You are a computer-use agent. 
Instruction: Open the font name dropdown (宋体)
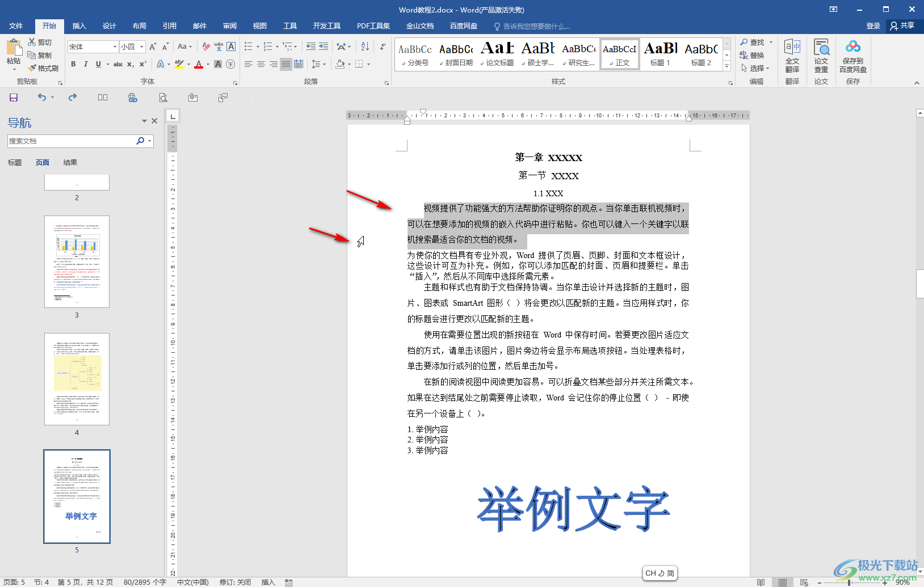[x=115, y=47]
